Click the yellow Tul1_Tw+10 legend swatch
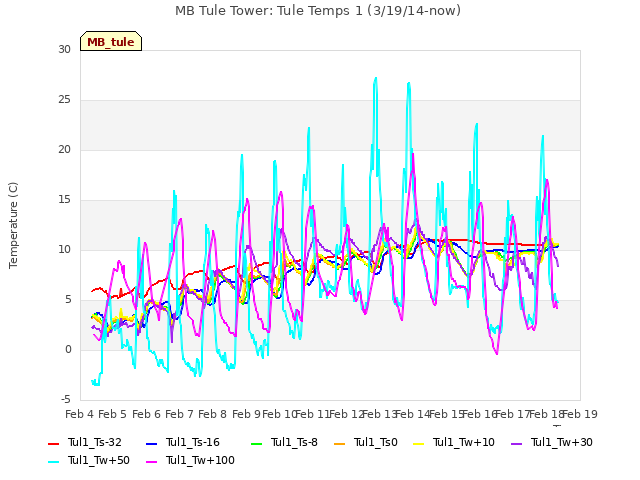Image resolution: width=640 pixels, height=480 pixels. pos(419,444)
